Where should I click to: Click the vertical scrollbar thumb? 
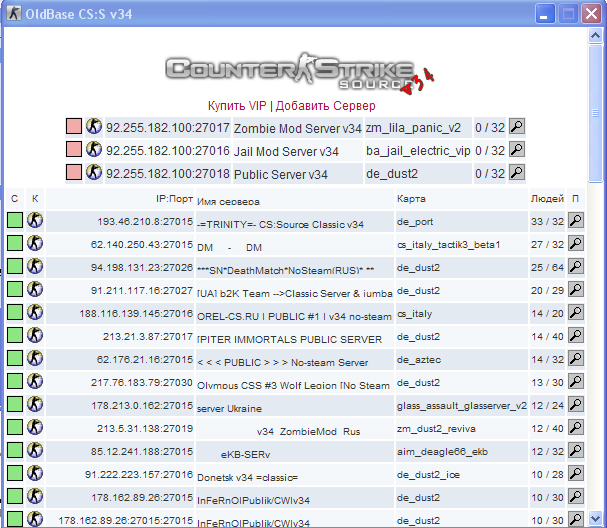[x=595, y=112]
